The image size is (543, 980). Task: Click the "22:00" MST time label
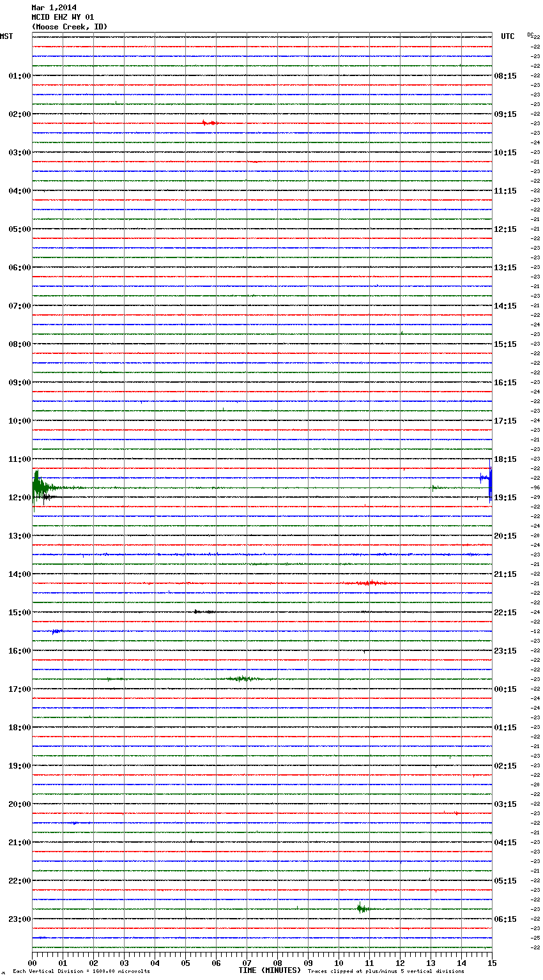click(x=20, y=881)
